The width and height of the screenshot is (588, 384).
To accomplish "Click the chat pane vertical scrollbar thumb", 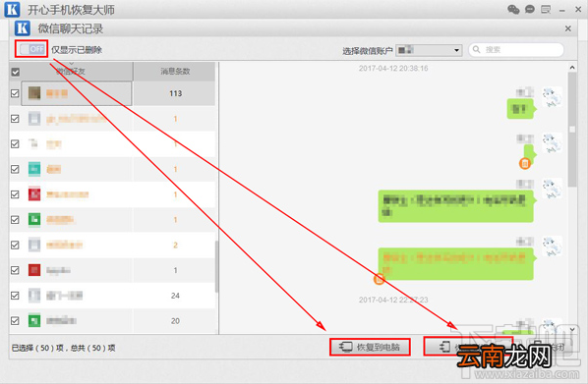I will (x=572, y=130).
